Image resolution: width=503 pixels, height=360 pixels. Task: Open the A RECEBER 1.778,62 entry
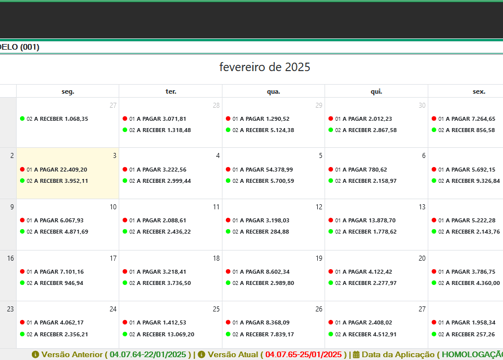point(362,231)
